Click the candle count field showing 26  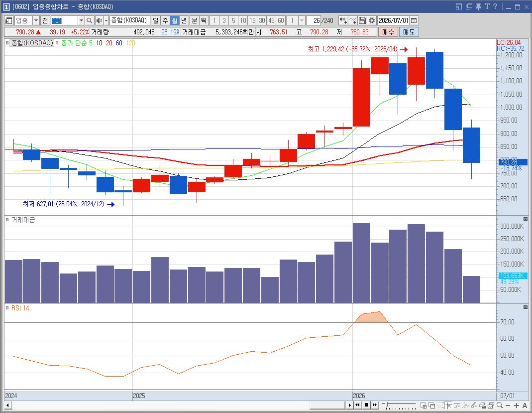[x=314, y=21]
